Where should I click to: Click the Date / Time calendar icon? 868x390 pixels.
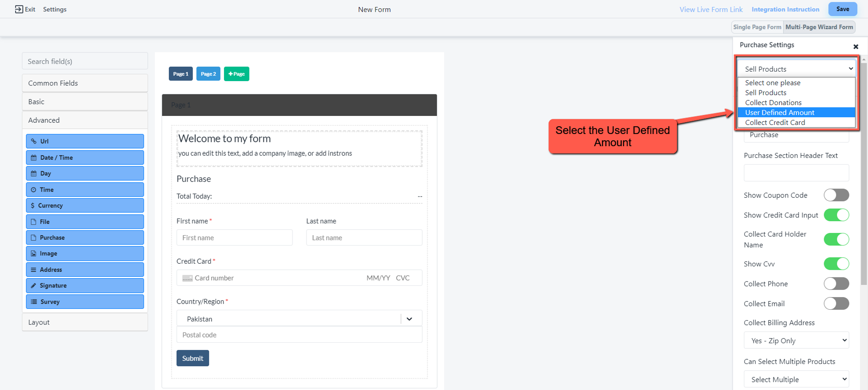[34, 158]
